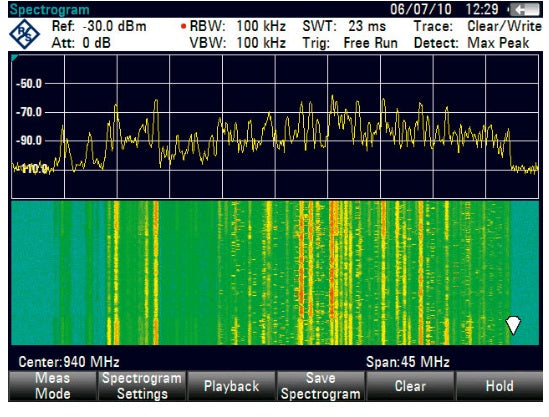Clear the spectrogram
Image resolution: width=549 pixels, height=417 pixels.
click(x=410, y=386)
